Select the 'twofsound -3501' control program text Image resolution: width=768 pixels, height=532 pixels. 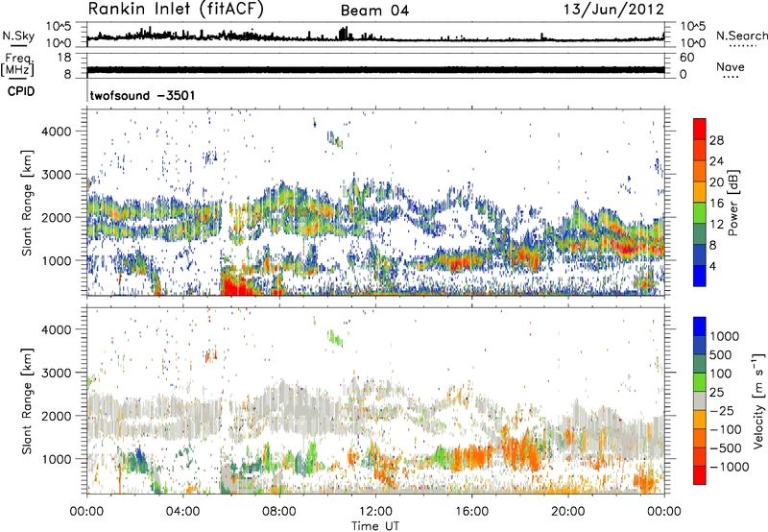(x=142, y=95)
